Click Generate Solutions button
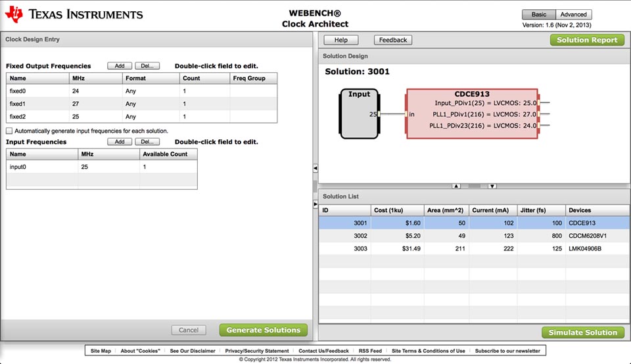The height and width of the screenshot is (364, 631). click(263, 330)
